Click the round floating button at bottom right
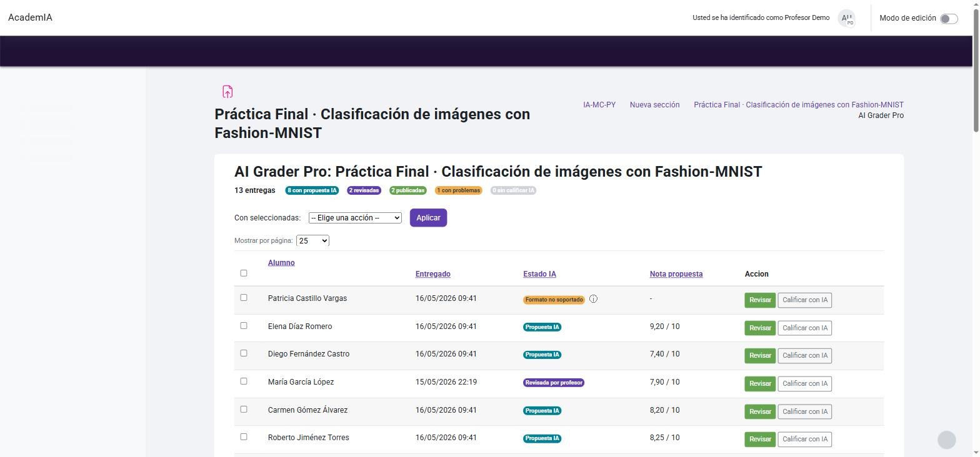The height and width of the screenshot is (457, 980). pyautogui.click(x=947, y=440)
